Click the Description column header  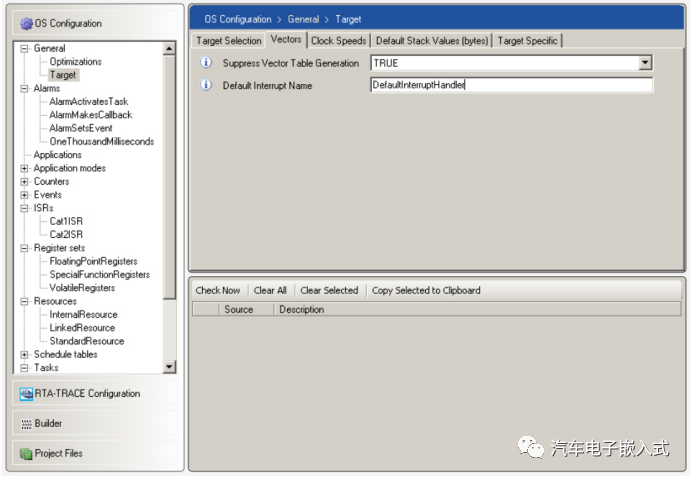[x=477, y=309]
